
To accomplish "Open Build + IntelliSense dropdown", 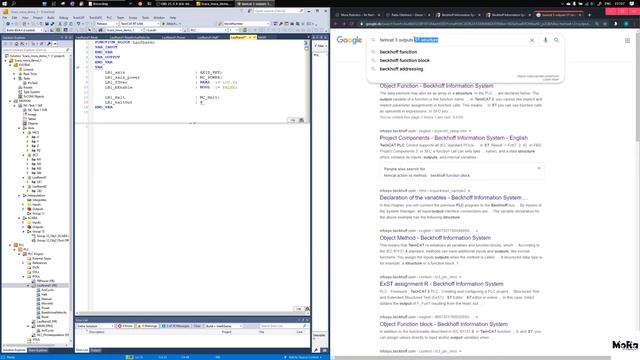I will [223, 326].
